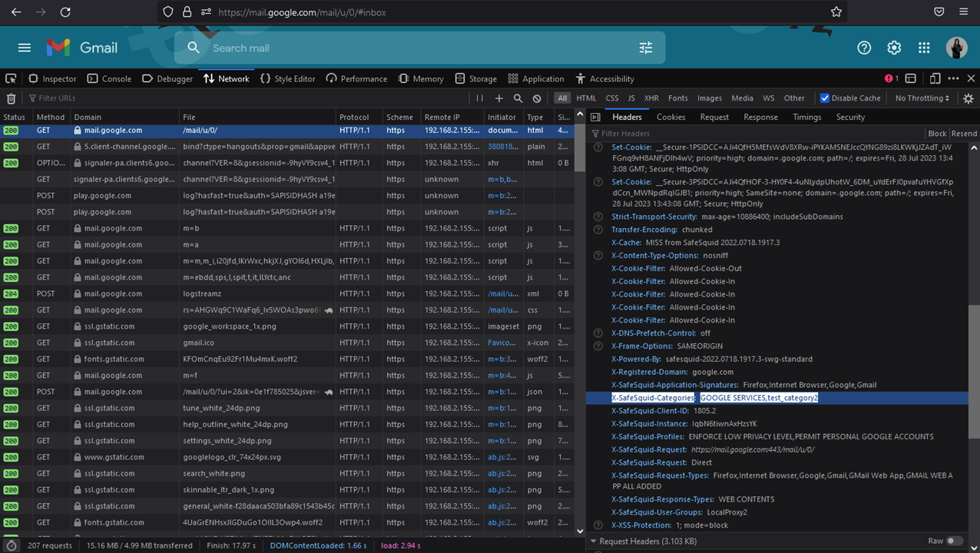Reload the page in the browser
The height and width of the screenshot is (553, 980).
65,12
